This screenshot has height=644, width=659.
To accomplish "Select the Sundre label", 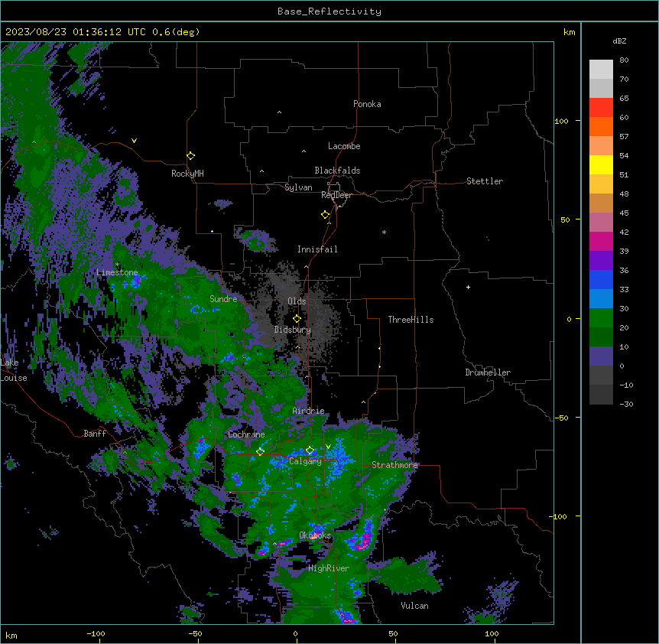I will (x=223, y=299).
